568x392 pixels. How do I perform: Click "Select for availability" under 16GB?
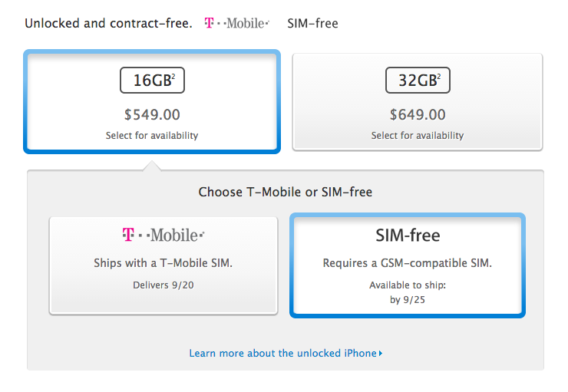pyautogui.click(x=152, y=136)
